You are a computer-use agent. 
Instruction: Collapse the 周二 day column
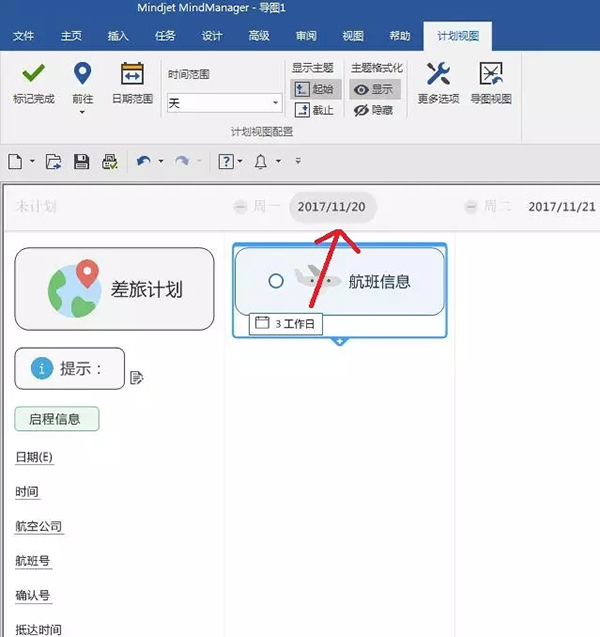tap(471, 207)
